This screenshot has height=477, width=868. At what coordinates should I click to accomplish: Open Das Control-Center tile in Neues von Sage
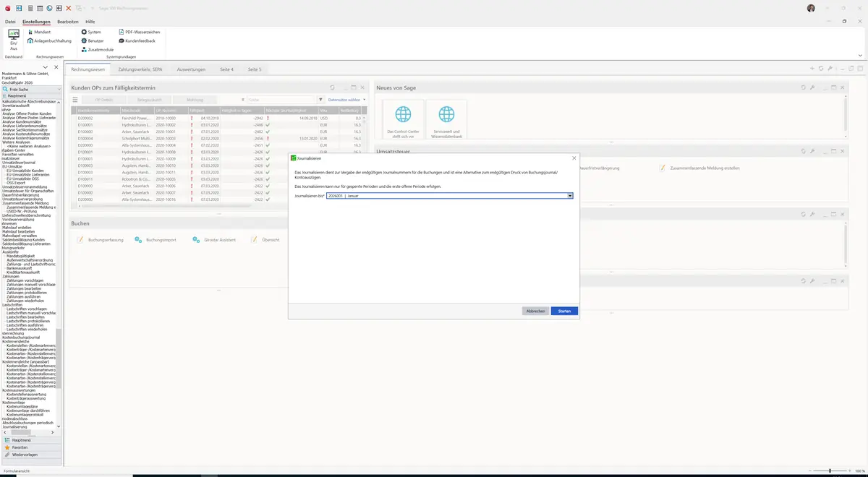click(x=403, y=120)
